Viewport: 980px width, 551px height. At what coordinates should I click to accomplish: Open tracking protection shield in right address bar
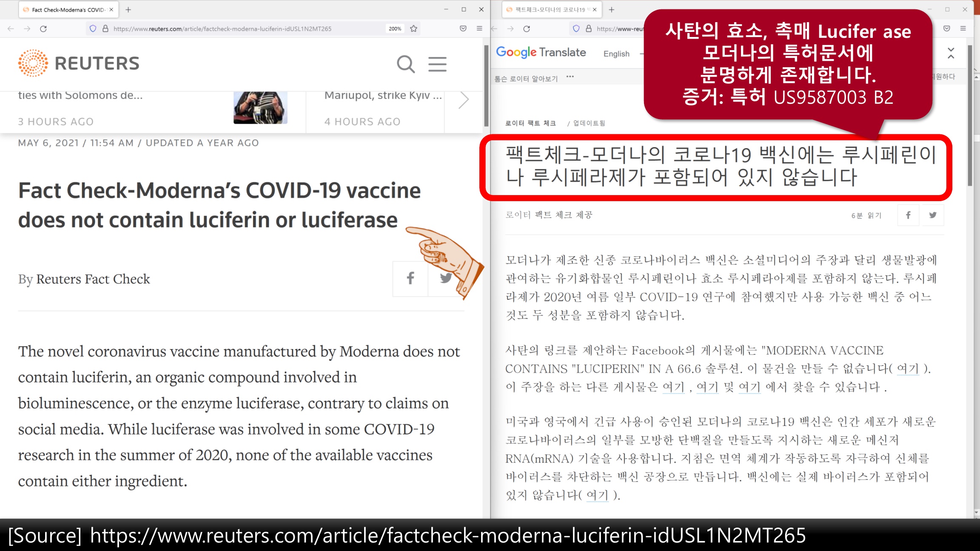(576, 28)
